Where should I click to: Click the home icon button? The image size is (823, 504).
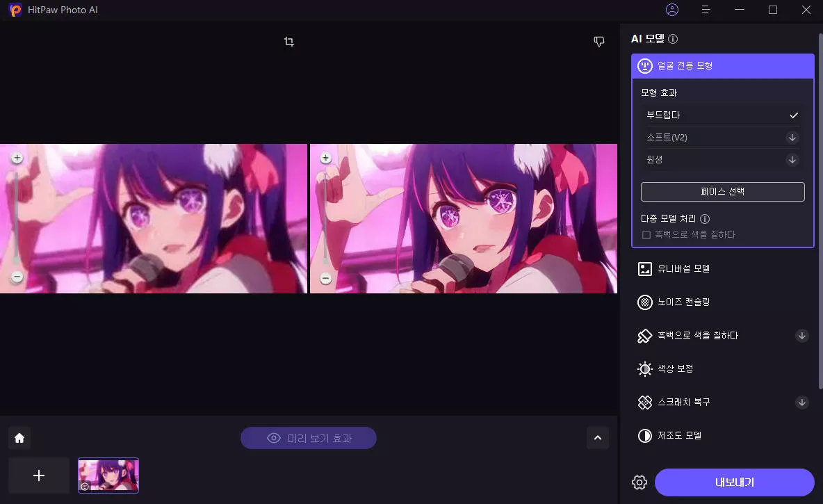[x=19, y=438]
